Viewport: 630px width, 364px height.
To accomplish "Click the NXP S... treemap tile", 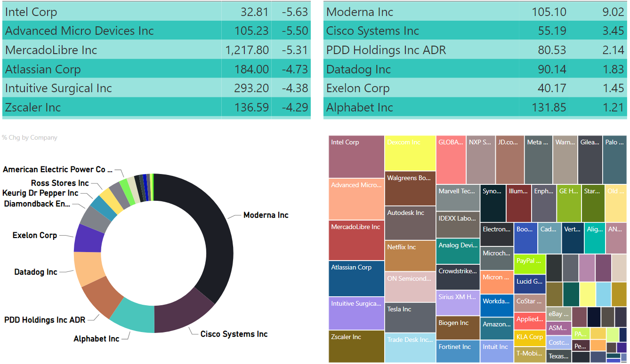I will (481, 160).
